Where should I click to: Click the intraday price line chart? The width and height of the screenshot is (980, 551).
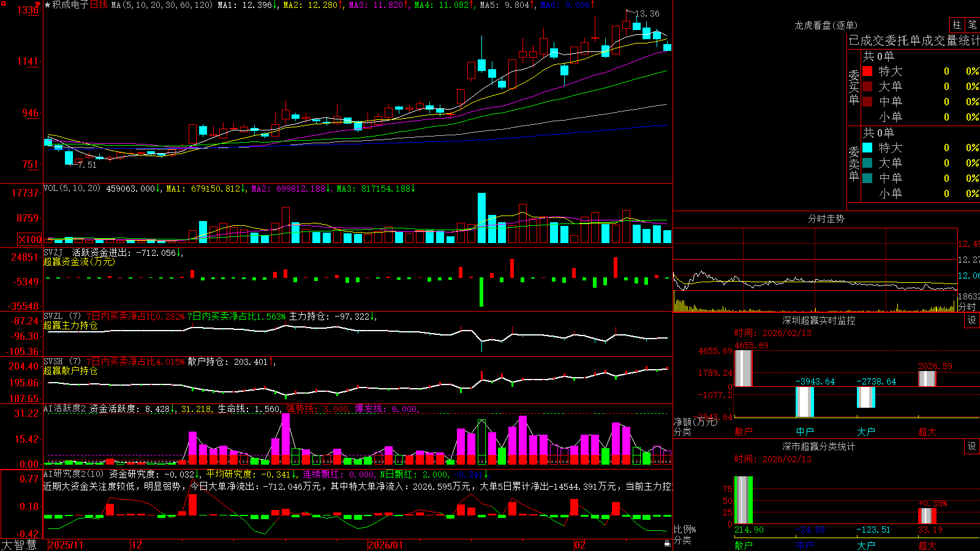pos(815,282)
